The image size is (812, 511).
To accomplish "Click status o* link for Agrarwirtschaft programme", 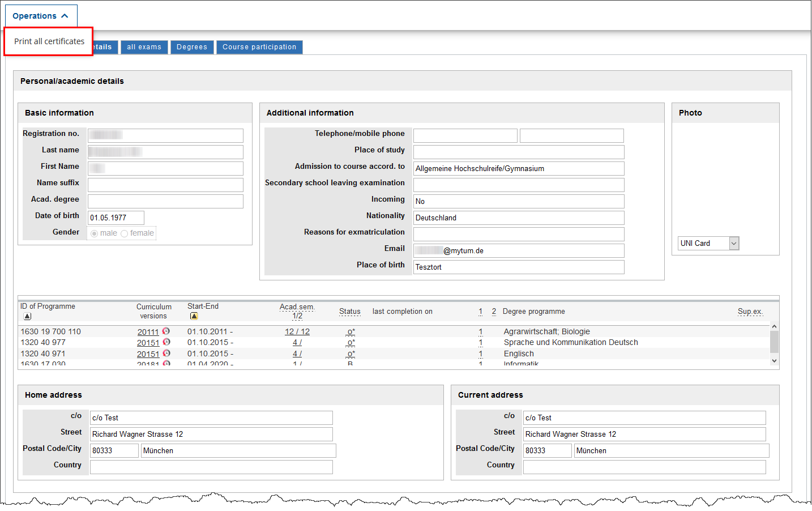I will [351, 332].
